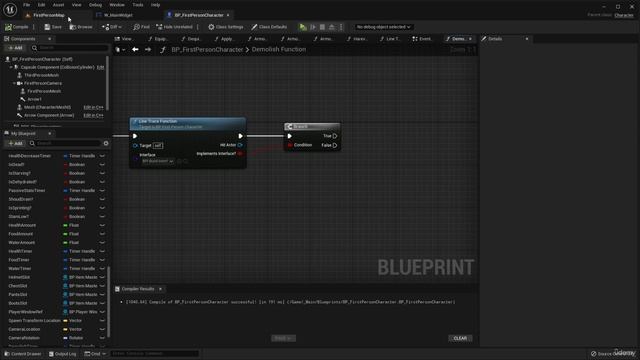Click the Compile toolbar button
Viewport: 640px width, 360px height.
17,27
